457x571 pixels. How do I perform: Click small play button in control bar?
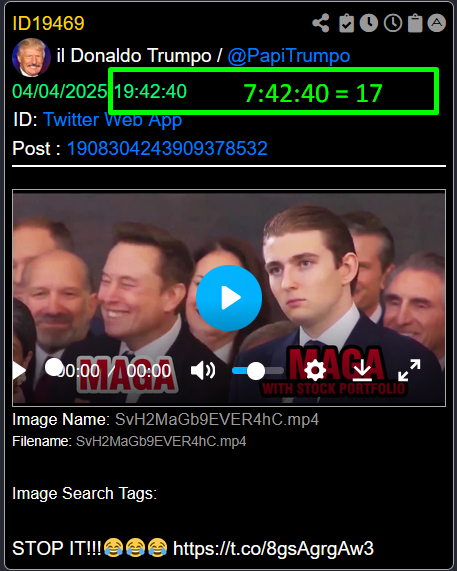19,371
